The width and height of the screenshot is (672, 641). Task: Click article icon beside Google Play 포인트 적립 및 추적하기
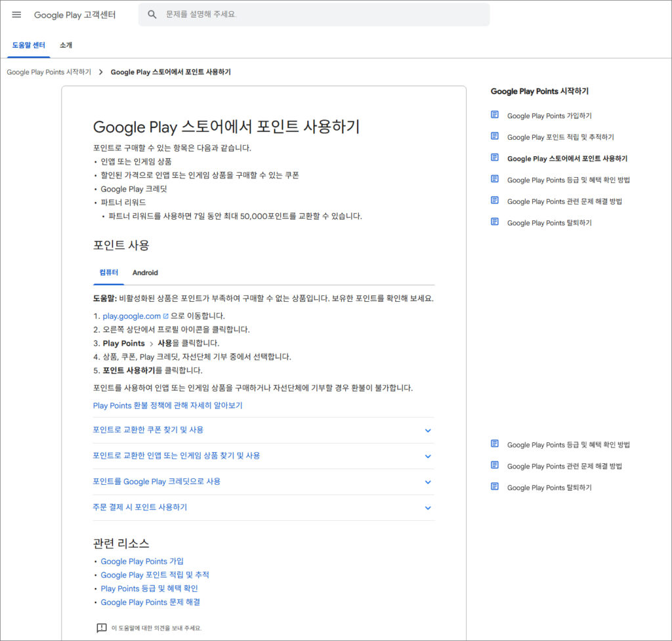coord(495,136)
